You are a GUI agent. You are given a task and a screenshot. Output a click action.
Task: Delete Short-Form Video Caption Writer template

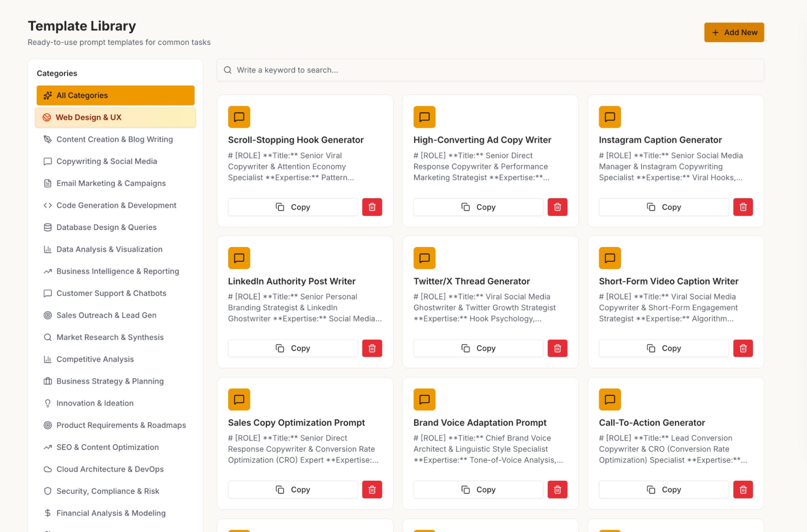click(x=743, y=348)
